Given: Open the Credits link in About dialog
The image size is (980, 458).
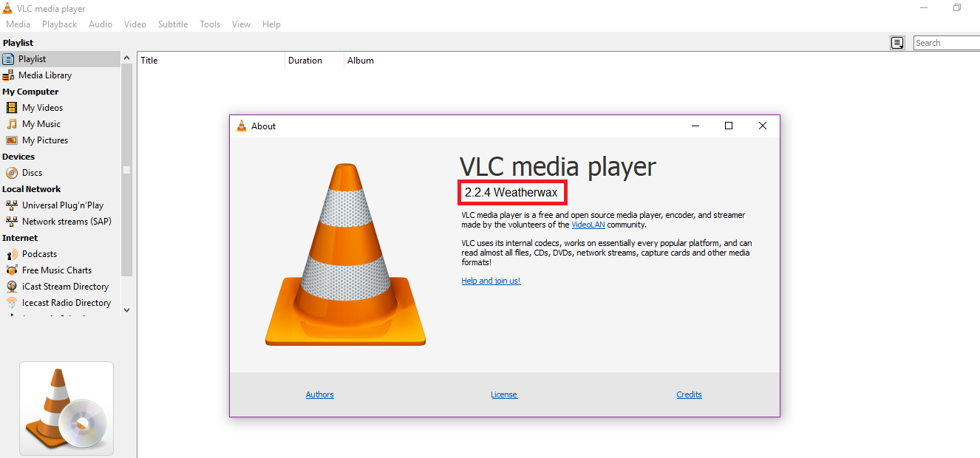Looking at the screenshot, I should (x=689, y=394).
